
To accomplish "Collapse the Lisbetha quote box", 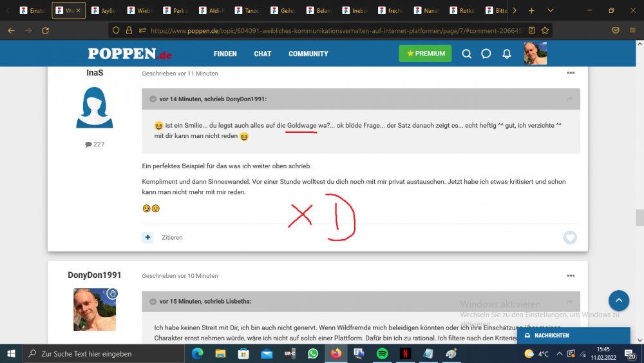I will 153,301.
